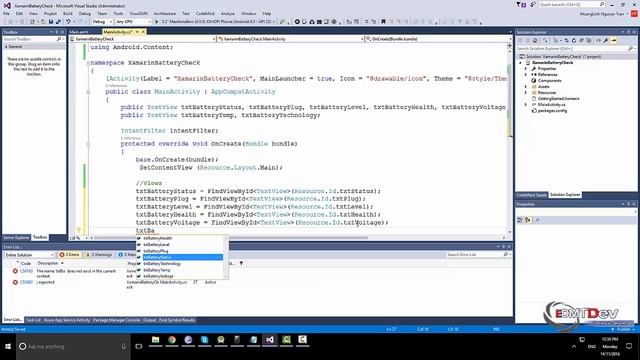This screenshot has width=640, height=360.
Task: Click the error filter funnel icon
Action: [241, 264]
